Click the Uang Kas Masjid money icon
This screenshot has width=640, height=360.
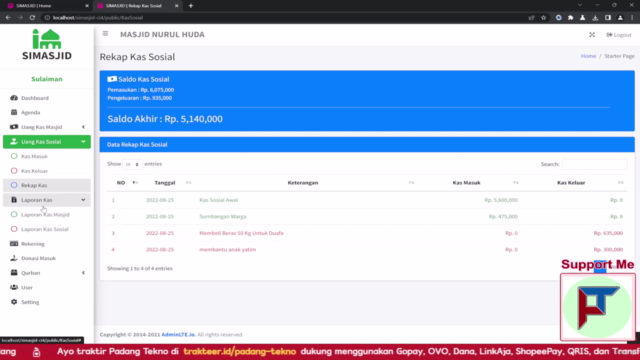[14, 127]
